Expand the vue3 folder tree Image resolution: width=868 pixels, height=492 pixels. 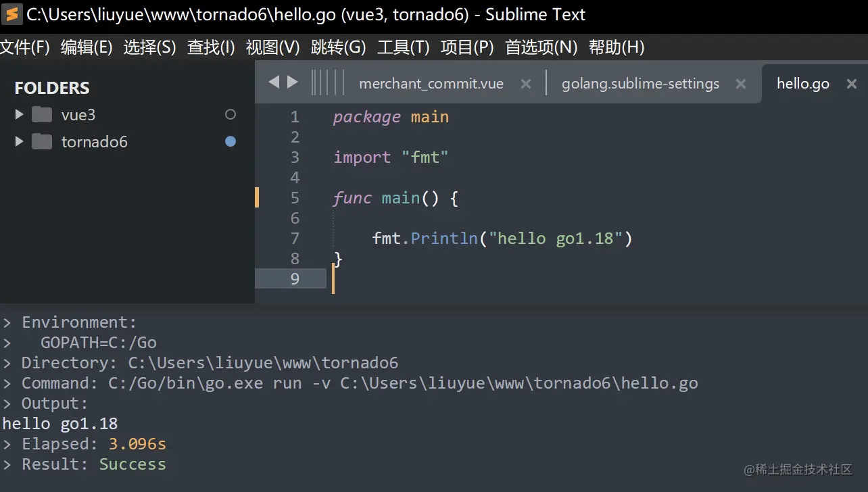19,115
